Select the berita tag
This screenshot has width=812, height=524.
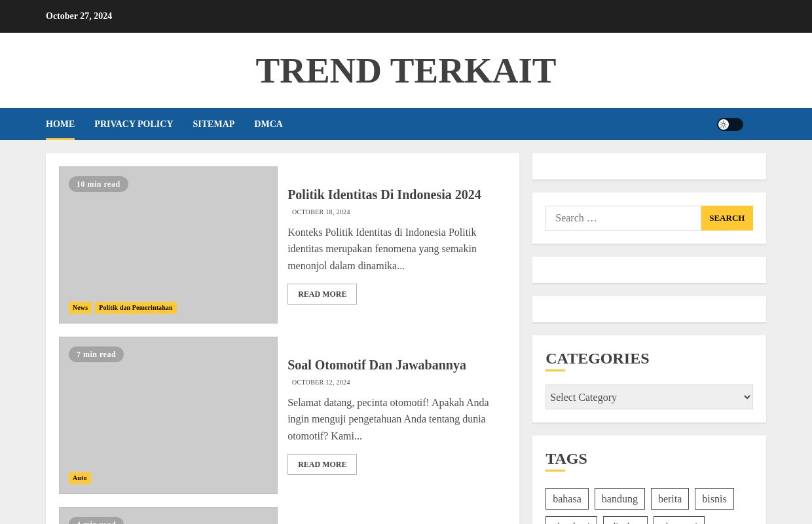tap(670, 499)
